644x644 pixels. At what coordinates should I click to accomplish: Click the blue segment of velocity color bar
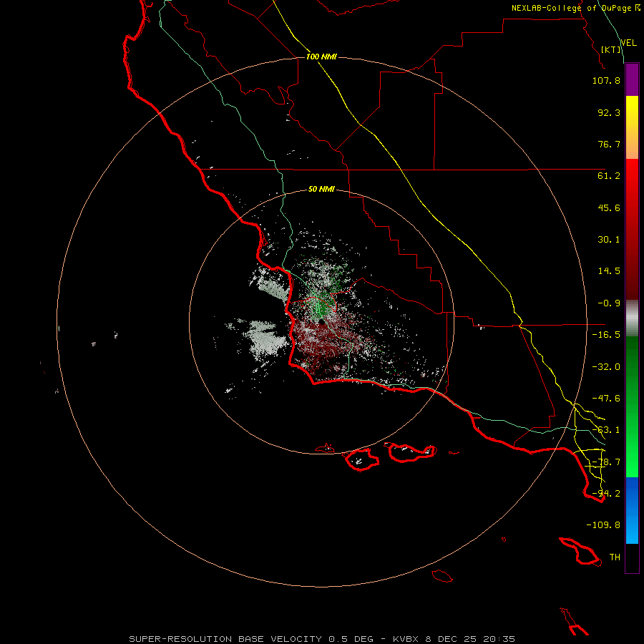pyautogui.click(x=632, y=510)
